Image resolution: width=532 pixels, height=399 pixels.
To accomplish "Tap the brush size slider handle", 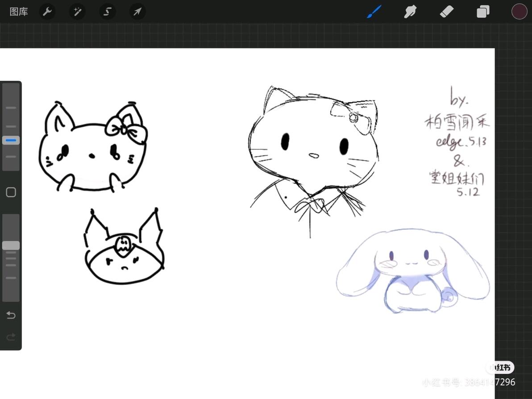I will (11, 140).
